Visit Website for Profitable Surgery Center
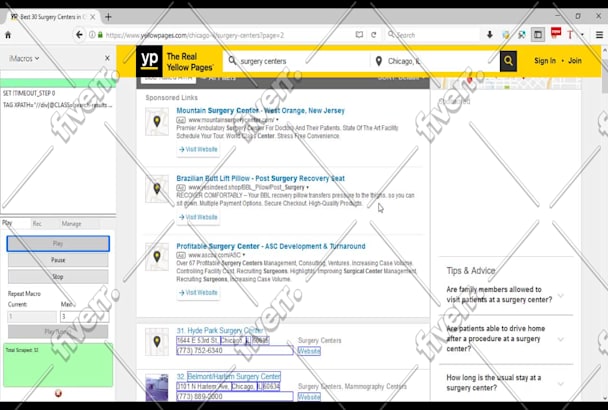The width and height of the screenshot is (608, 410). click(198, 292)
